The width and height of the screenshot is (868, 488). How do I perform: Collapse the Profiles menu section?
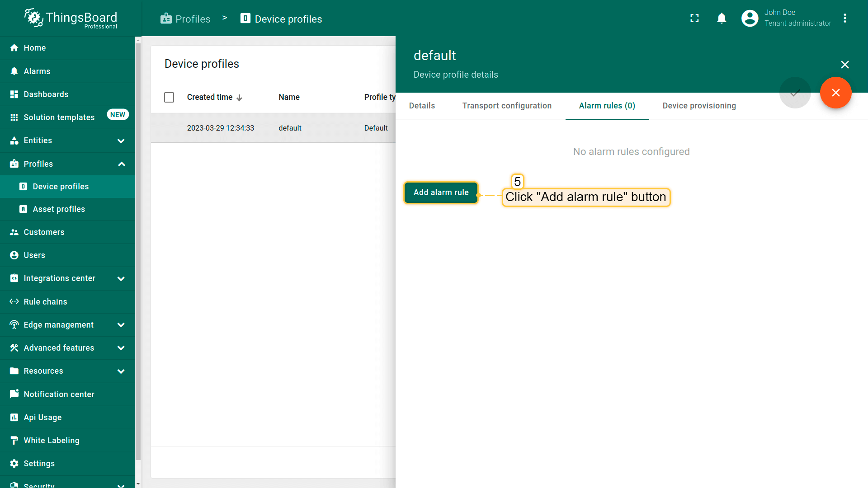(x=121, y=164)
